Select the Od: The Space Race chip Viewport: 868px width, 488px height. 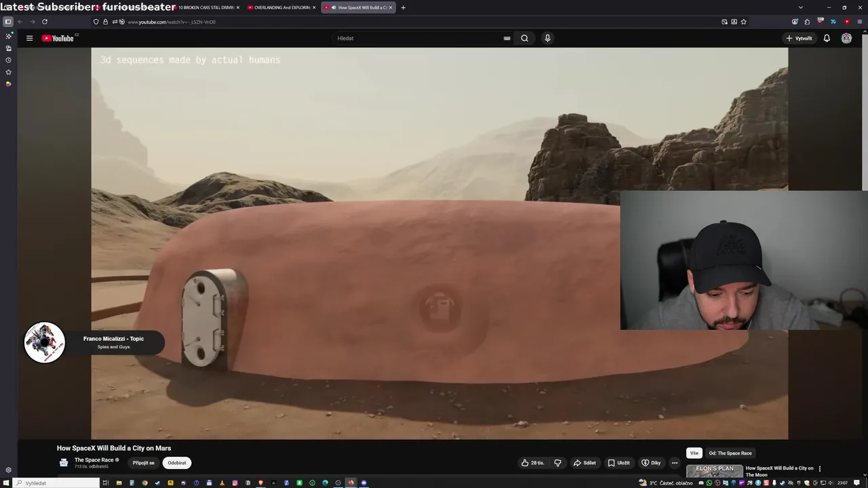coord(730,453)
